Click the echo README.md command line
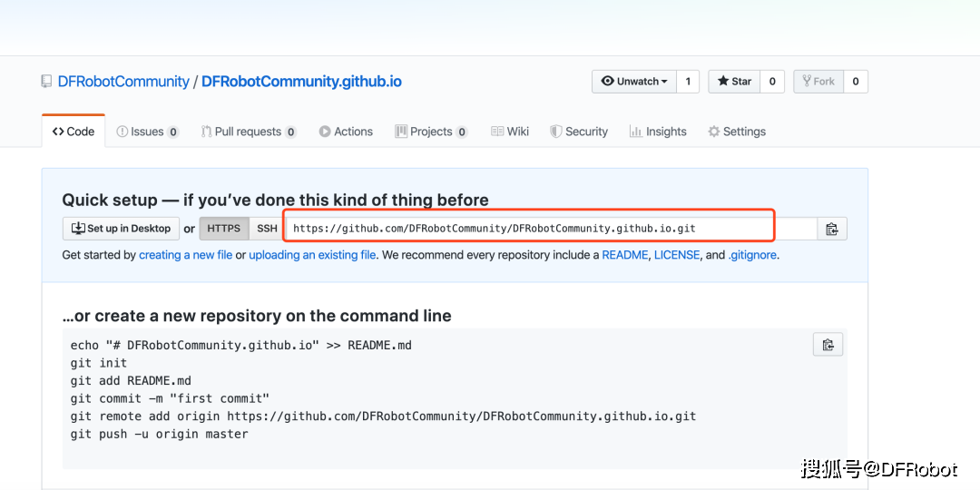 point(240,345)
